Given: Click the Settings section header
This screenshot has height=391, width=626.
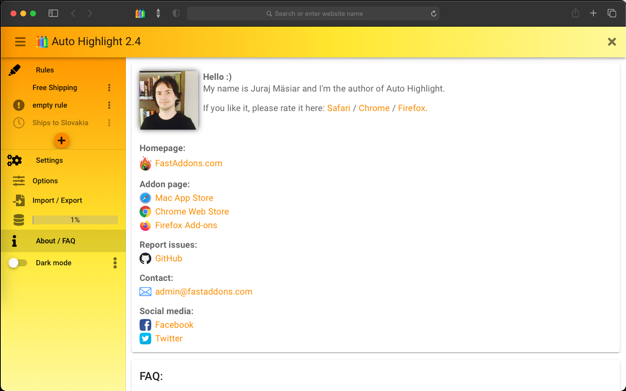Looking at the screenshot, I should tap(49, 160).
